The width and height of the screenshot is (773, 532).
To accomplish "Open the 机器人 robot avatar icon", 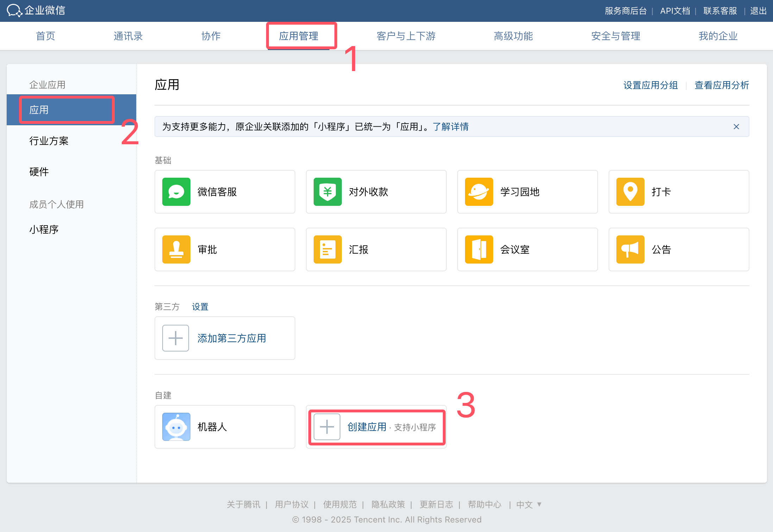I will [x=176, y=427].
